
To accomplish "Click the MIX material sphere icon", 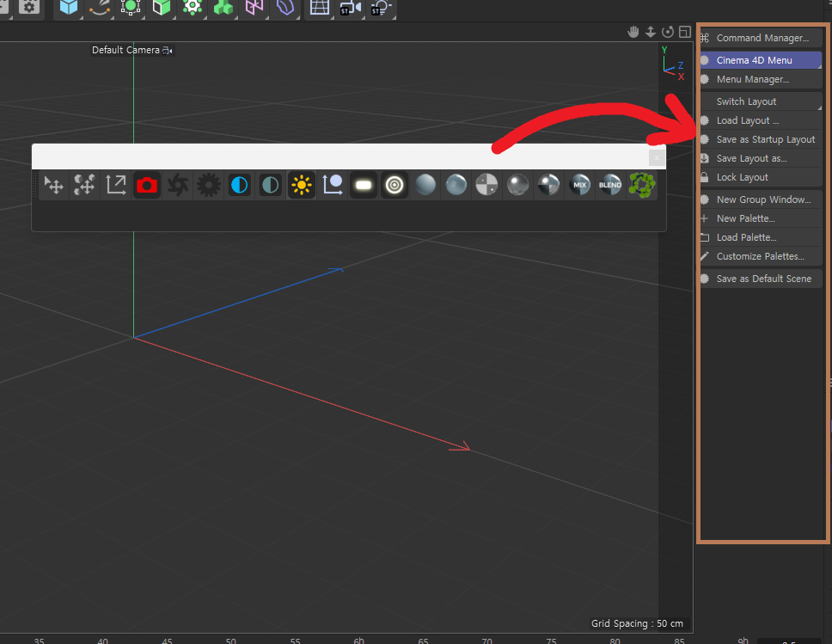I will point(580,185).
